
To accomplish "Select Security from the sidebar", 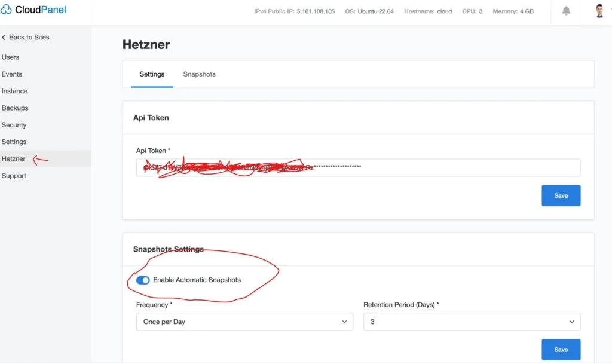I will pyautogui.click(x=14, y=124).
